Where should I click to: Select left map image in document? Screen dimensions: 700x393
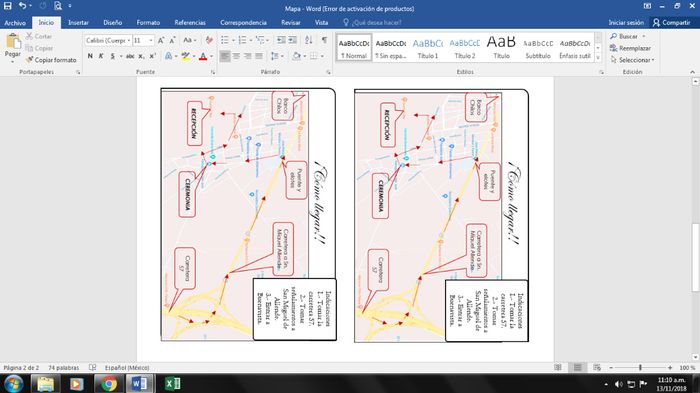235,216
